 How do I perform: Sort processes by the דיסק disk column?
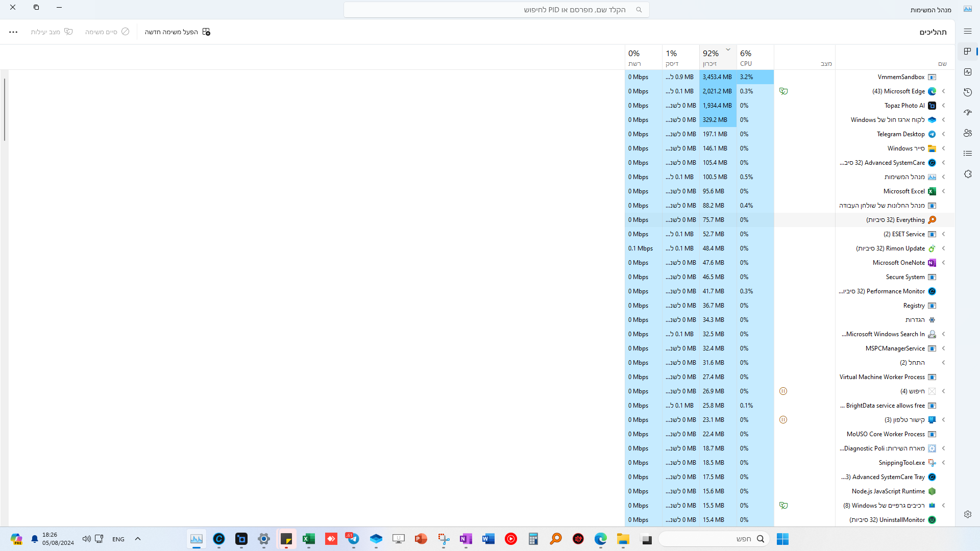click(681, 57)
